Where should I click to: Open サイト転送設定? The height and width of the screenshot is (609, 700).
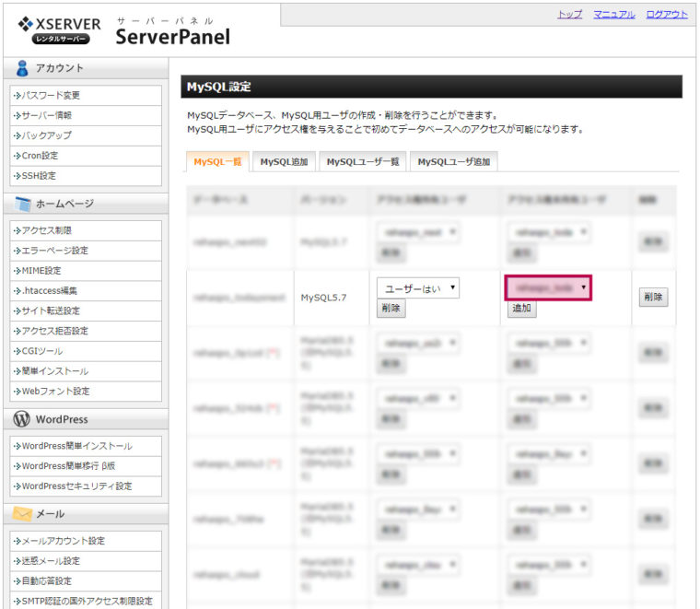(x=86, y=310)
